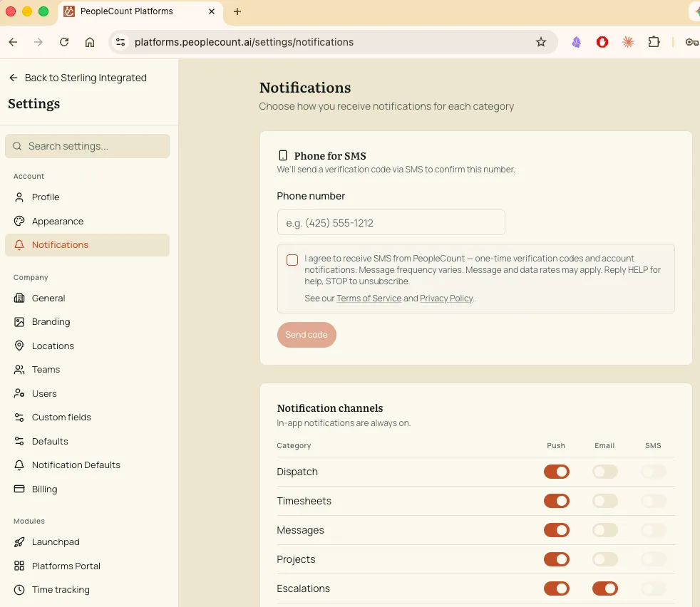Click the browser address bar URL

pyautogui.click(x=244, y=42)
